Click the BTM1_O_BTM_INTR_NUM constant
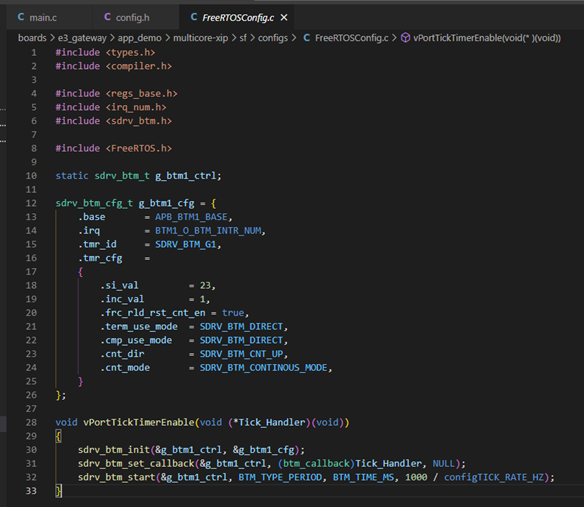The image size is (584, 507). (208, 231)
